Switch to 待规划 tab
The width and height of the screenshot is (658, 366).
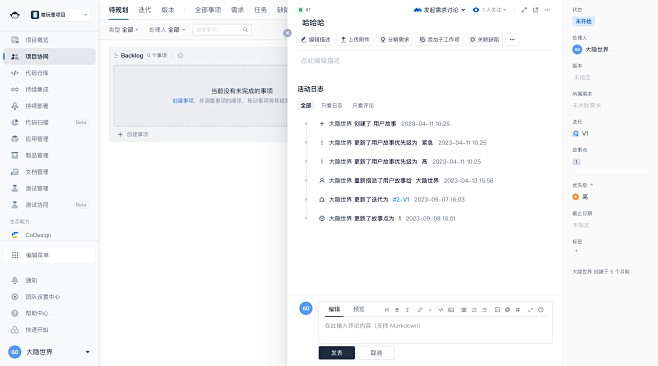tap(118, 10)
